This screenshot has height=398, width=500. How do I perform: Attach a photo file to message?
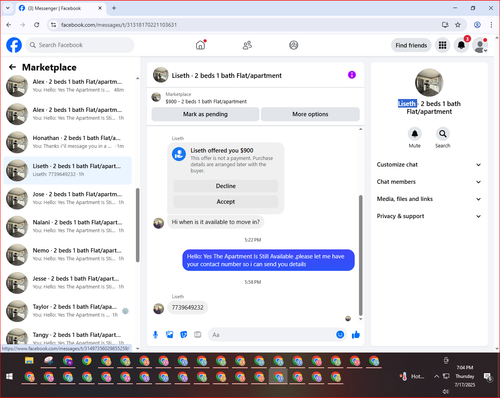tap(170, 335)
